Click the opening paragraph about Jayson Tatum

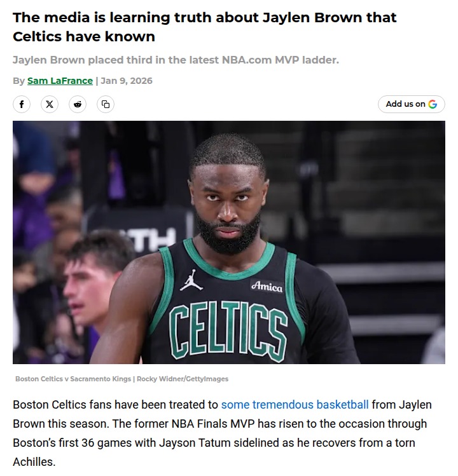tap(222, 433)
